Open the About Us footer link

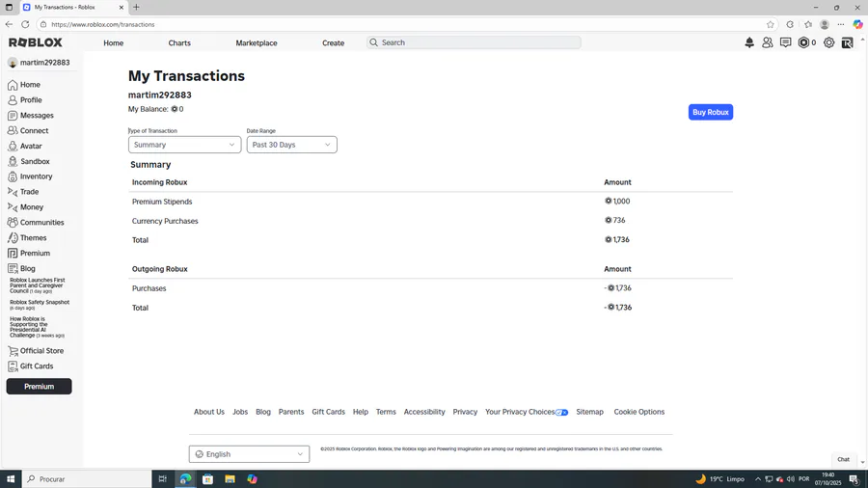coord(209,412)
